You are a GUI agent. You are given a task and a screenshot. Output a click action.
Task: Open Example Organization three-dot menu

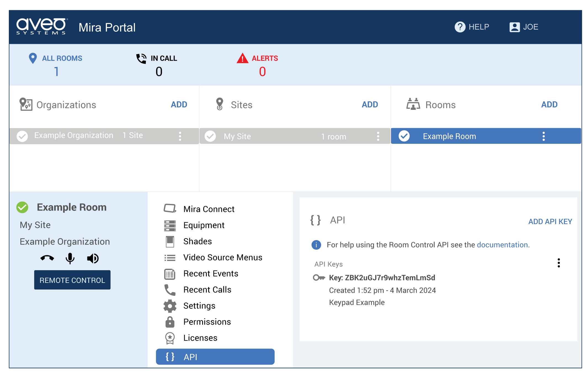coord(180,136)
